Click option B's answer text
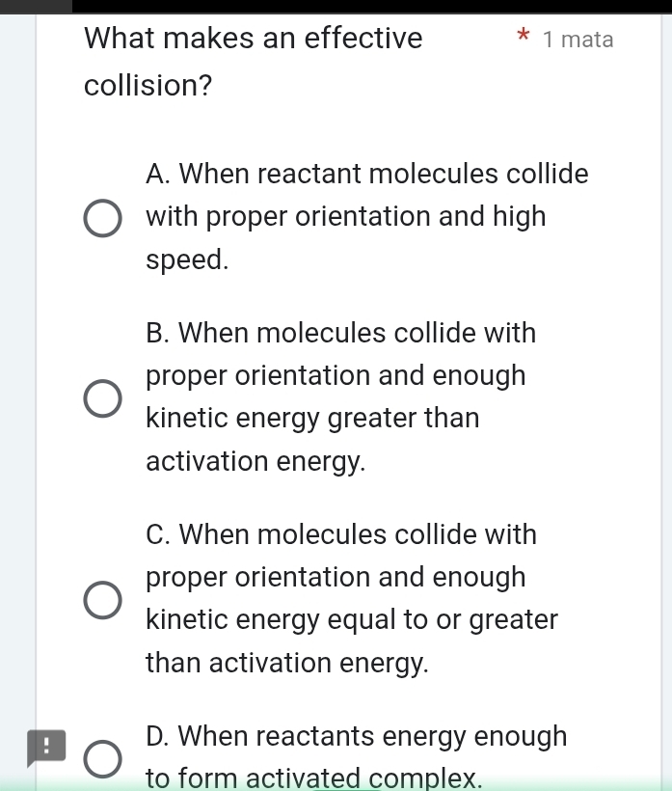 337,396
